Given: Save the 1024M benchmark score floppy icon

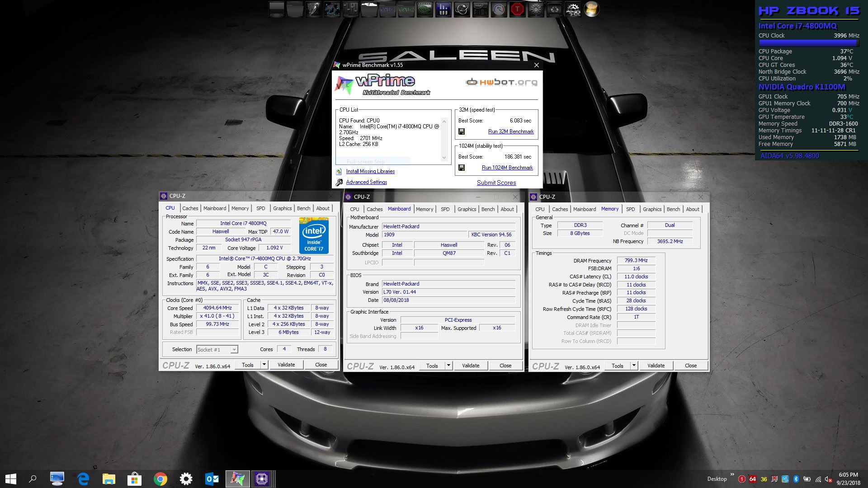Looking at the screenshot, I should coord(462,168).
